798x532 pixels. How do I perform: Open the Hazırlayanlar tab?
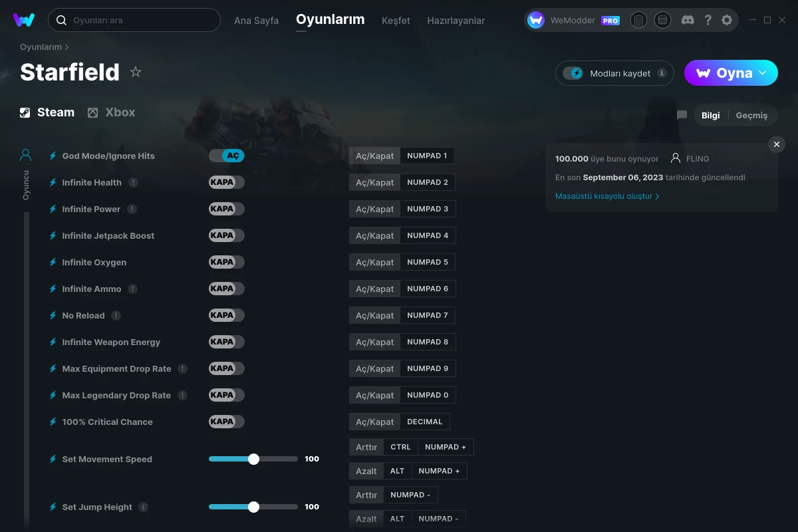click(x=456, y=21)
